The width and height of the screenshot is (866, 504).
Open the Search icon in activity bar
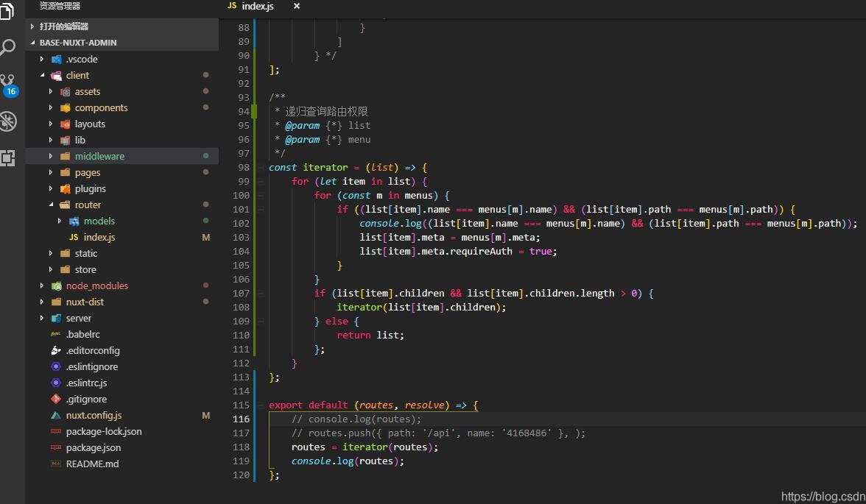[7, 48]
